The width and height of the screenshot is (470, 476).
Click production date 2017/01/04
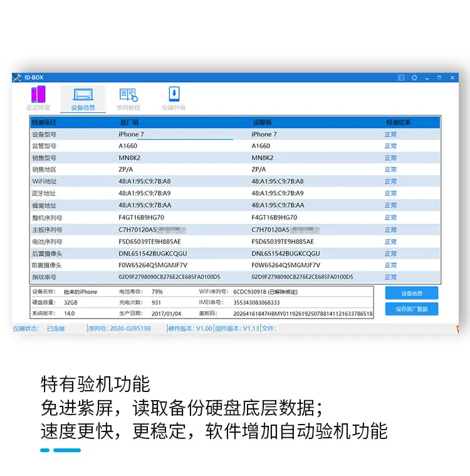[x=166, y=314]
